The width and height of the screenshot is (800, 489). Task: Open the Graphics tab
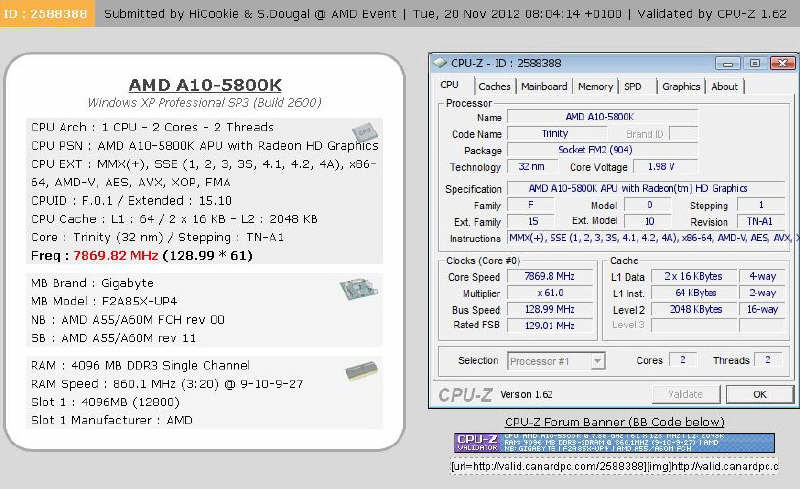[681, 86]
